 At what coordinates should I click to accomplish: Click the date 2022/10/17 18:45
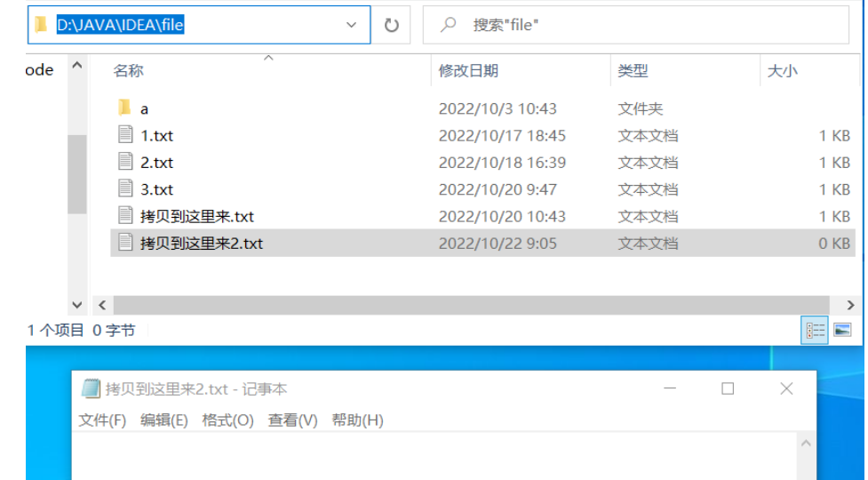coord(502,136)
